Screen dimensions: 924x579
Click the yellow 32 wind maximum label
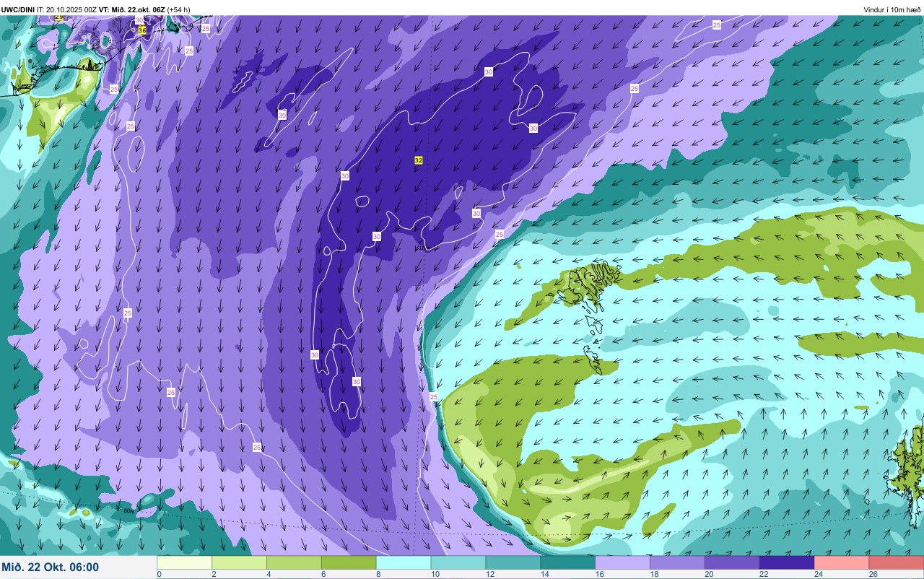[419, 160]
